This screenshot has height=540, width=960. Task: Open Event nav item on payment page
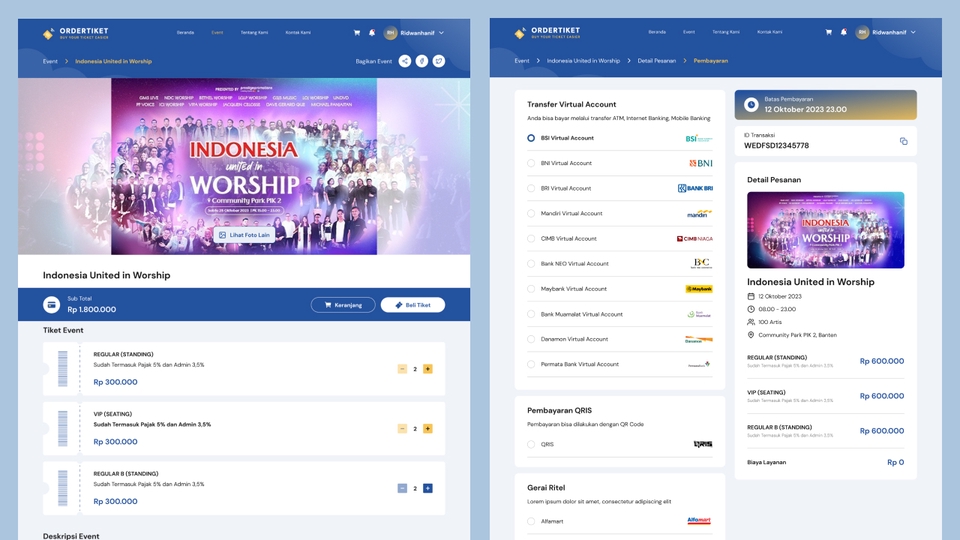pos(689,32)
